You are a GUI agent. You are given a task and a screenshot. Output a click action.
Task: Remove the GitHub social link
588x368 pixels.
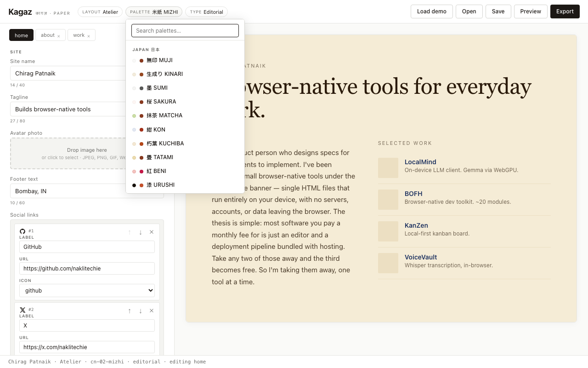tap(152, 232)
